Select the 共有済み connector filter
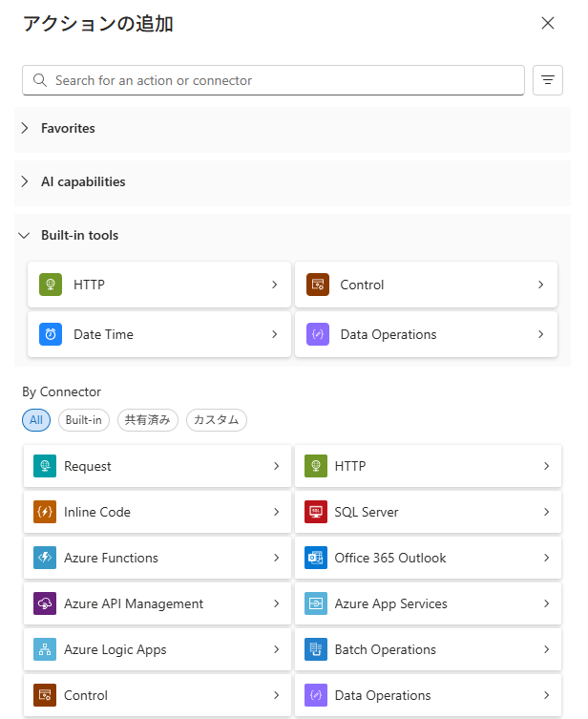 click(148, 420)
